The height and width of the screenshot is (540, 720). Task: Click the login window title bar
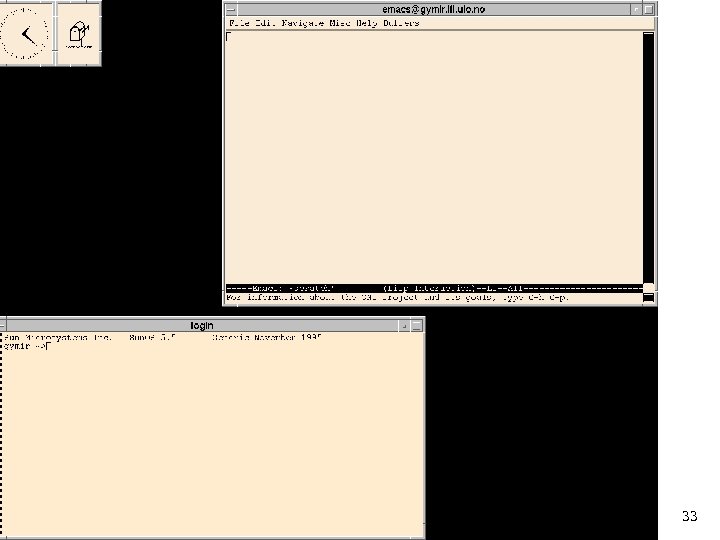tap(202, 326)
